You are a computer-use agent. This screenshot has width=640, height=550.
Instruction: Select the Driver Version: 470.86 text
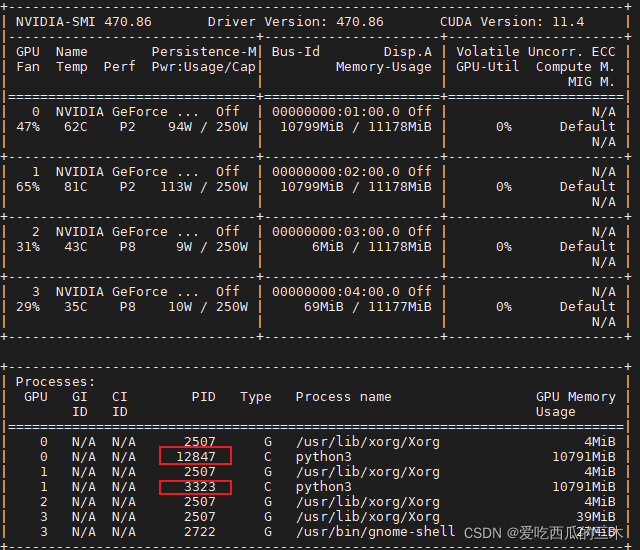click(x=296, y=22)
